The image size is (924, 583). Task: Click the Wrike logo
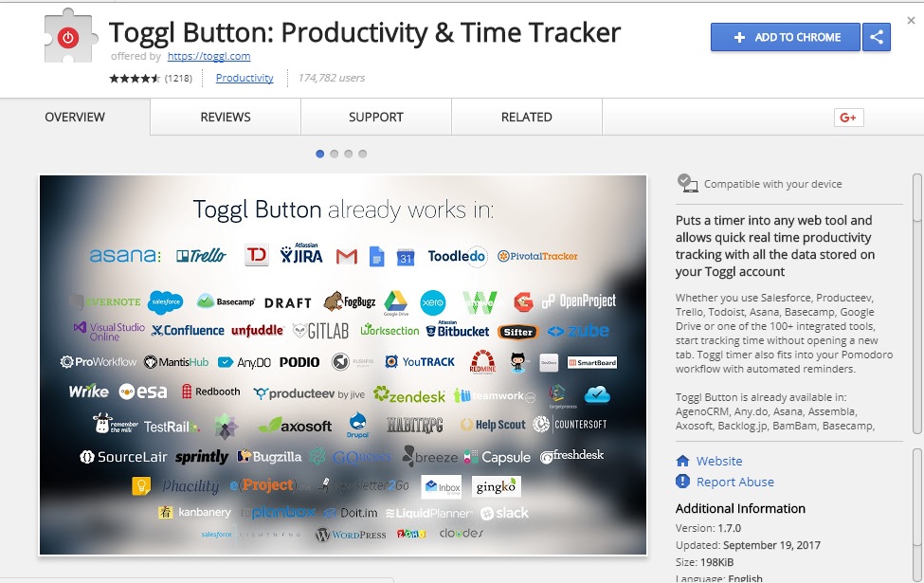tap(88, 392)
